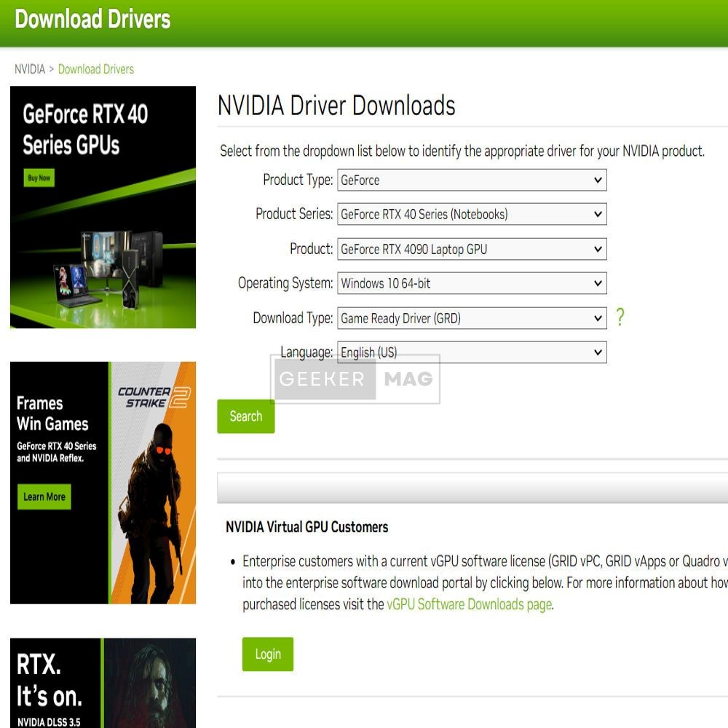
Task: Open the Product Series dropdown
Action: click(472, 214)
